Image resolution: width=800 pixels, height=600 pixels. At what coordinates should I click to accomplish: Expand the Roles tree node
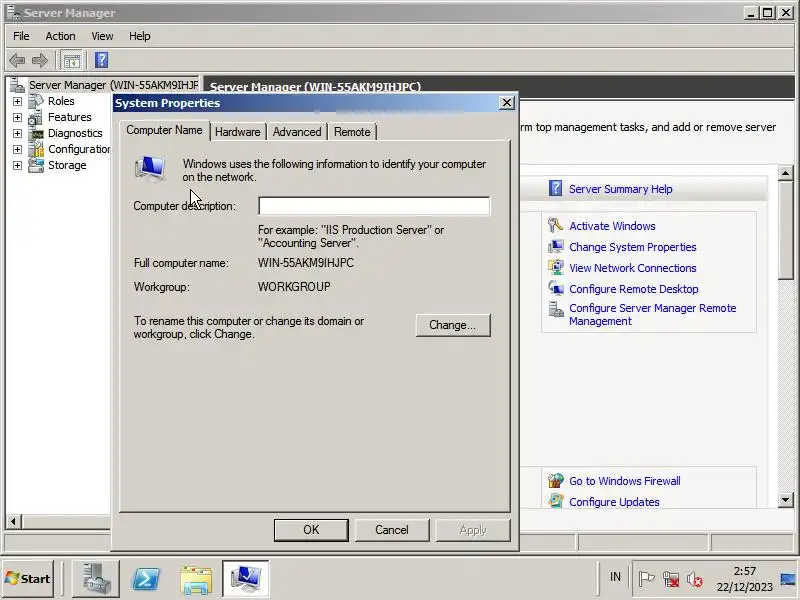17,102
